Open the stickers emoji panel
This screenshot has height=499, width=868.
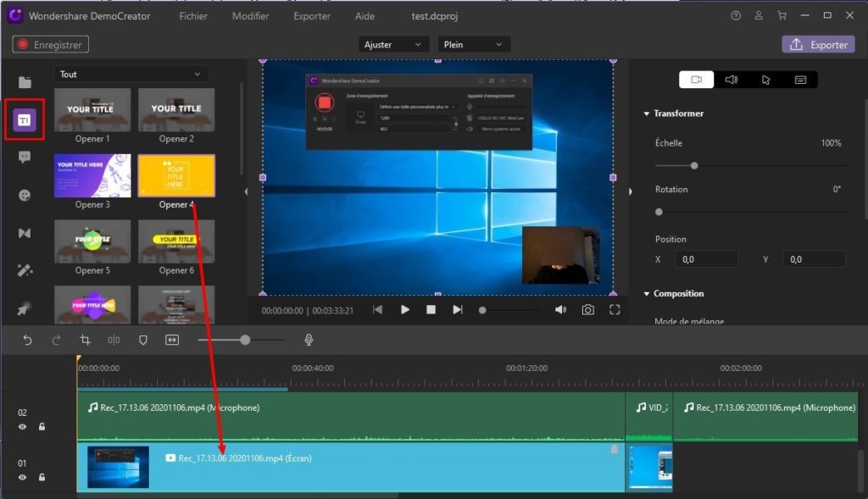click(25, 196)
